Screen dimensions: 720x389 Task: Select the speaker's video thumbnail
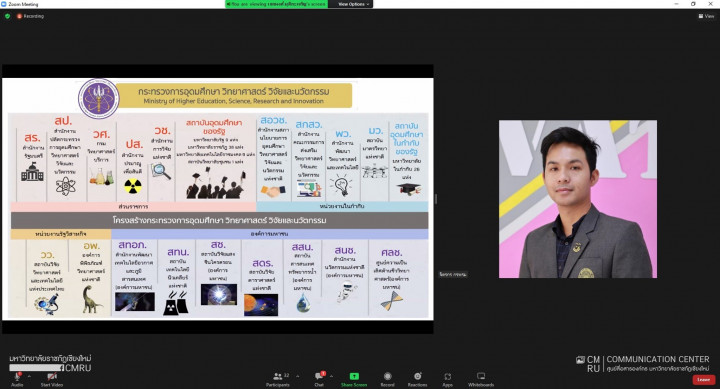tap(578, 199)
